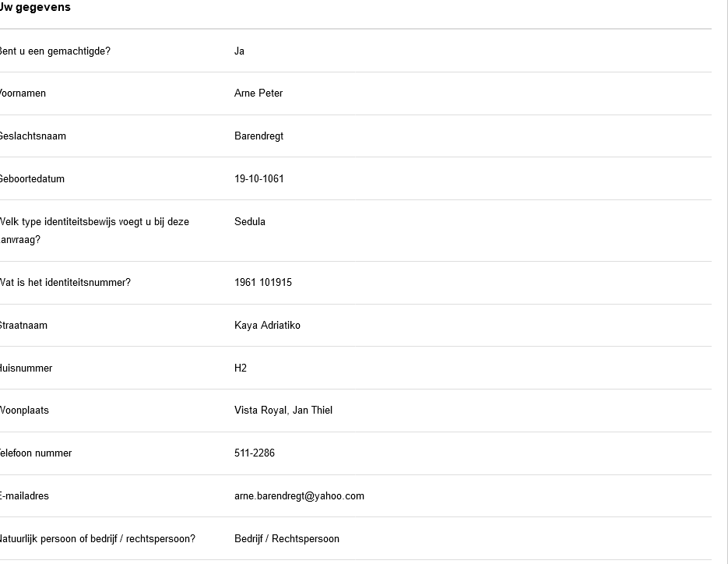
Task: Click the house number value "H2"
Action: coord(241,368)
